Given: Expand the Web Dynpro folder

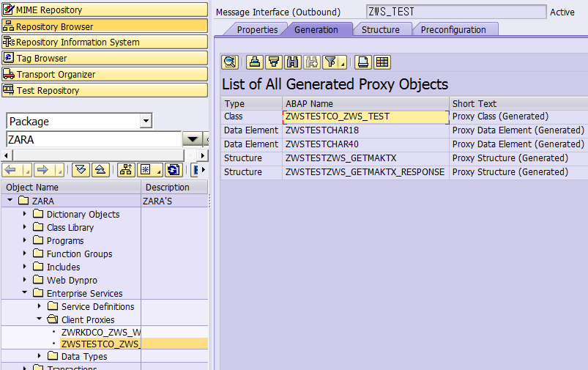Looking at the screenshot, I should [25, 280].
